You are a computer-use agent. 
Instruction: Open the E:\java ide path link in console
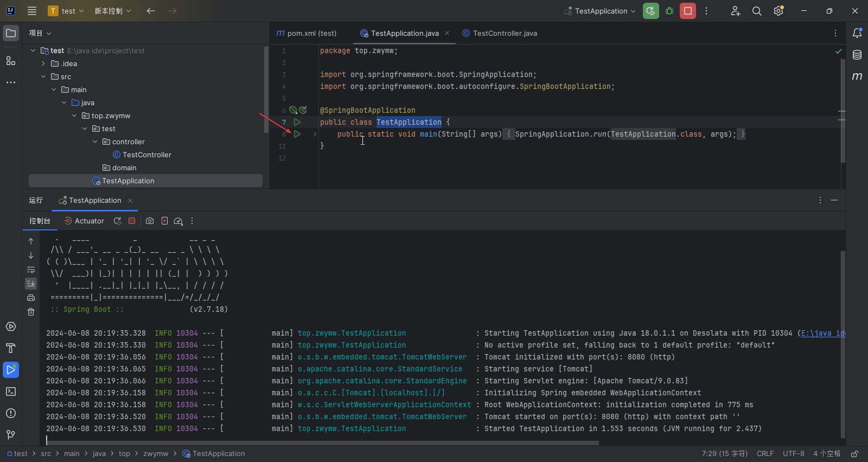coord(823,333)
